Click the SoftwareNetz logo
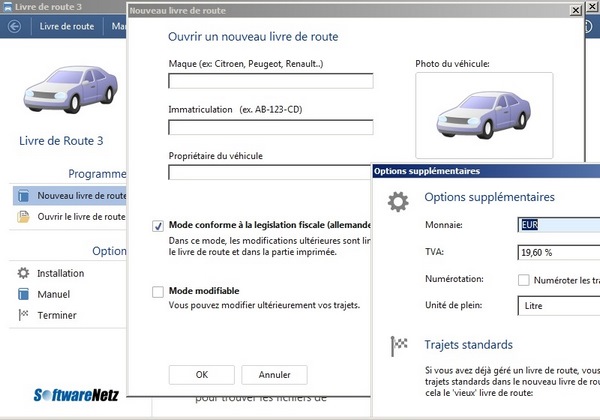The height and width of the screenshot is (420, 600). (76, 395)
